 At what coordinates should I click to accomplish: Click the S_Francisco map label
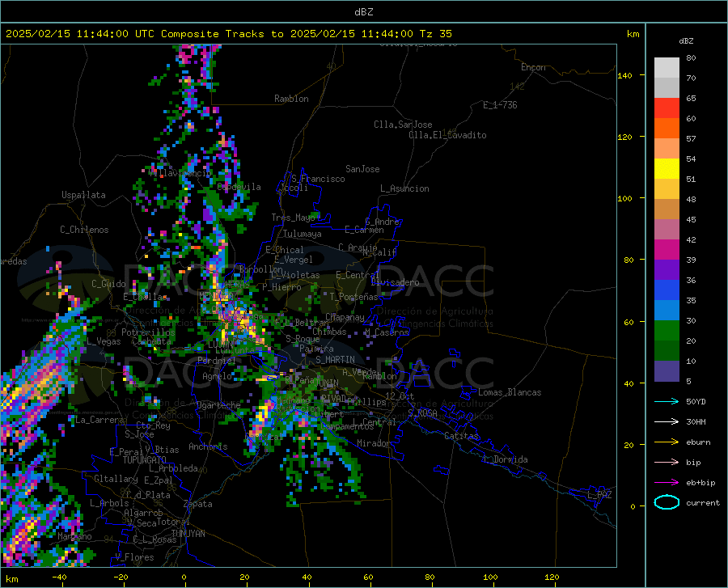click(x=318, y=179)
